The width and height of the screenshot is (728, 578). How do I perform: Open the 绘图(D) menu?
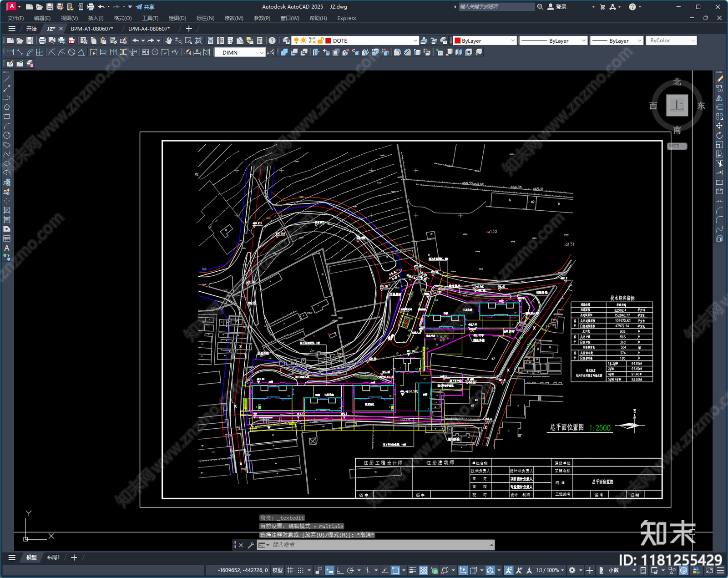point(177,18)
